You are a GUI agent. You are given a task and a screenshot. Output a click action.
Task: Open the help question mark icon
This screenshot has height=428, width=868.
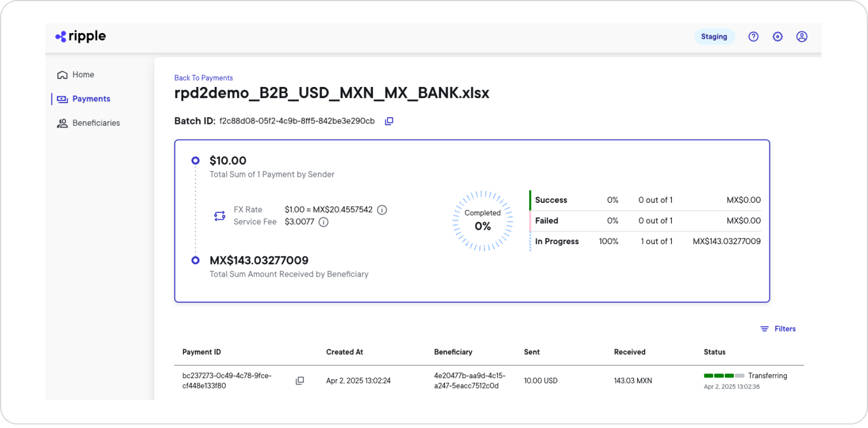tap(753, 36)
